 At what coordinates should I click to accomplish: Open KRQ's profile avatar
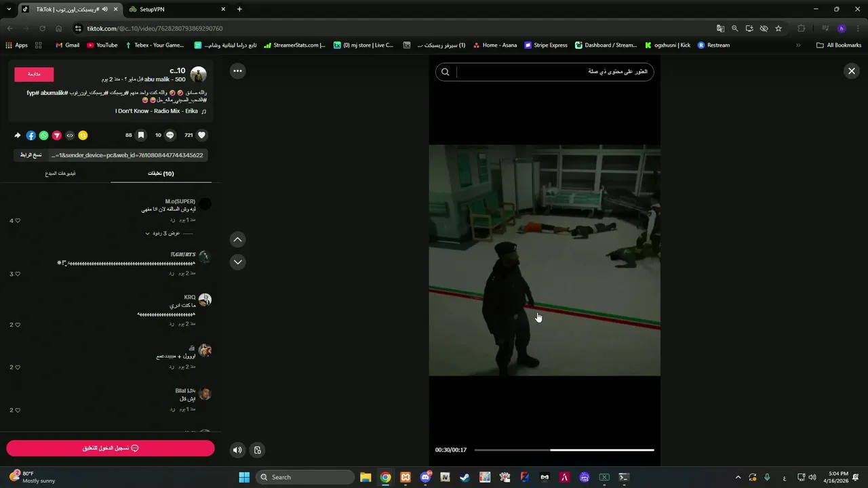click(x=205, y=300)
